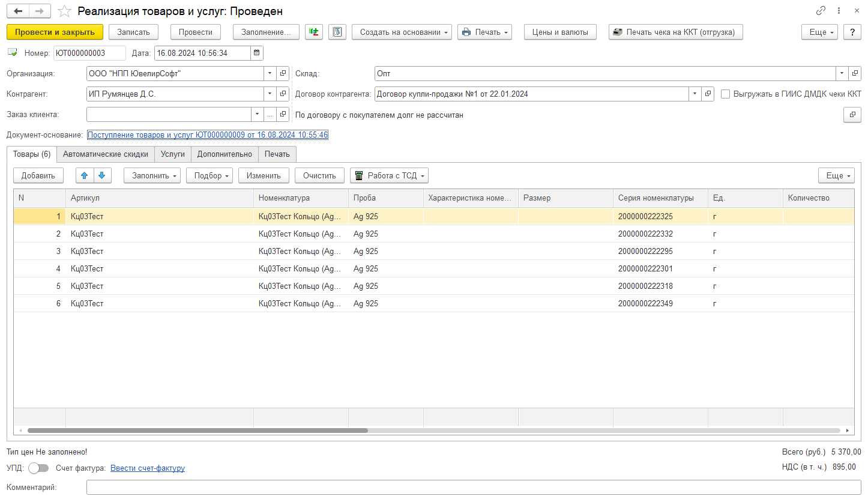Open the document structure report icon

pos(337,32)
